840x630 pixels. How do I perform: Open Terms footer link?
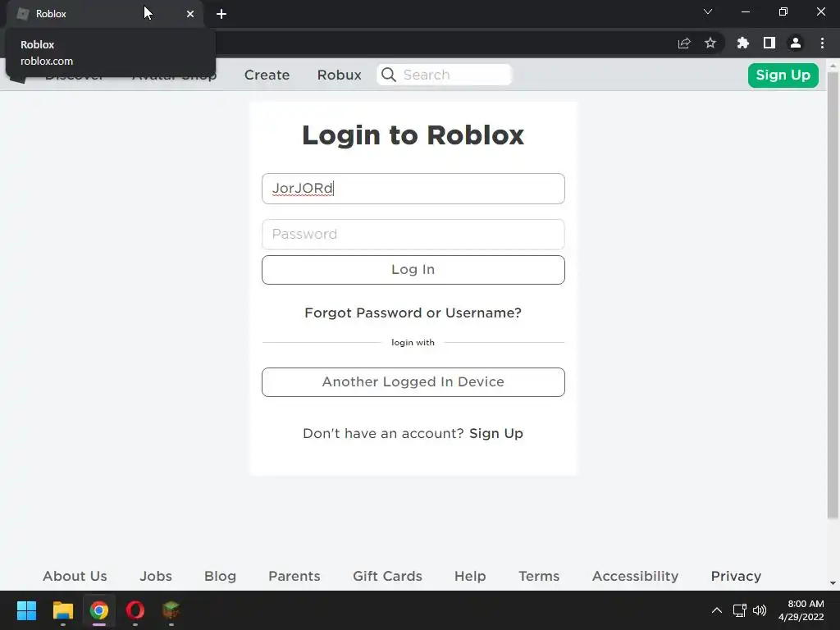pyautogui.click(x=539, y=576)
